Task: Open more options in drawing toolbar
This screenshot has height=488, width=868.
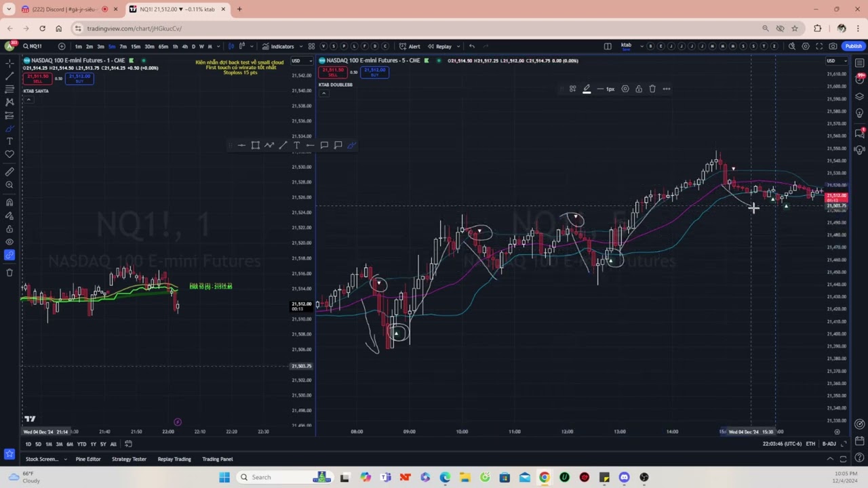Action: pos(667,89)
